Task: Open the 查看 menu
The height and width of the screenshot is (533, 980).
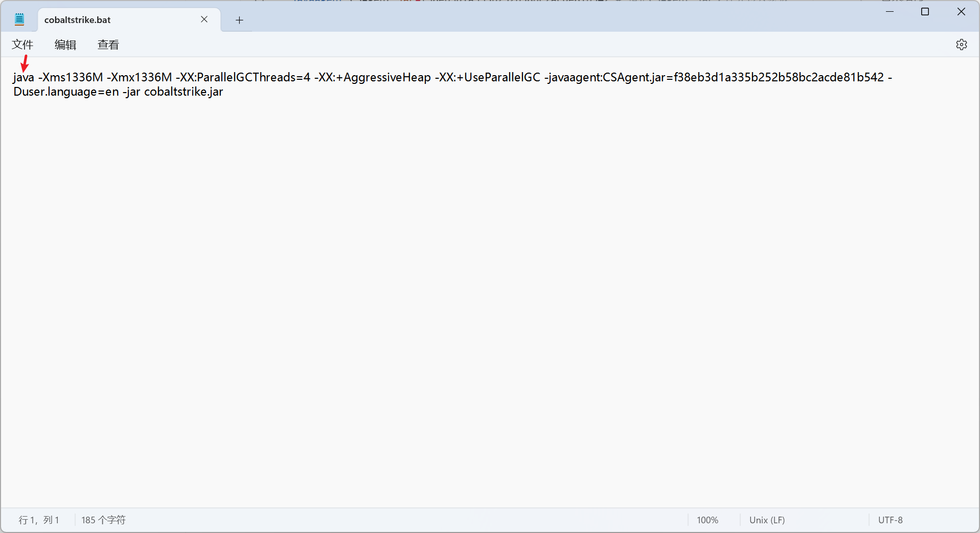Action: [108, 45]
